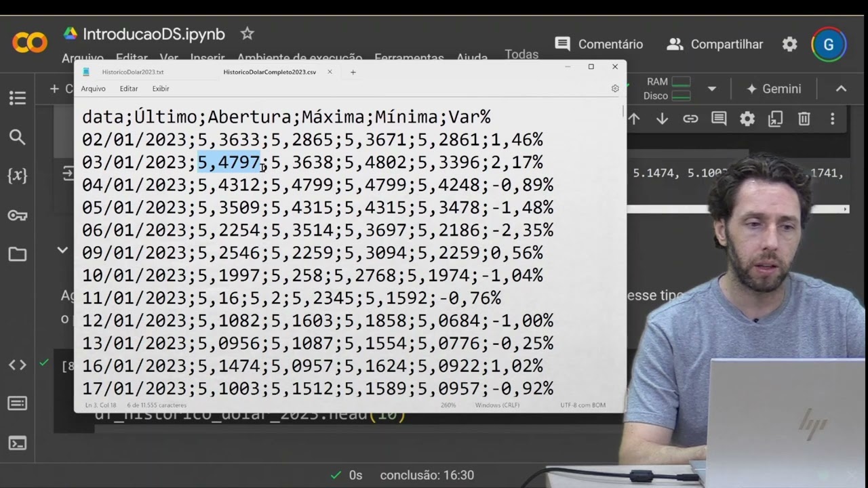Click the 17/01/2023 data line
The width and height of the screenshot is (868, 488).
317,388
